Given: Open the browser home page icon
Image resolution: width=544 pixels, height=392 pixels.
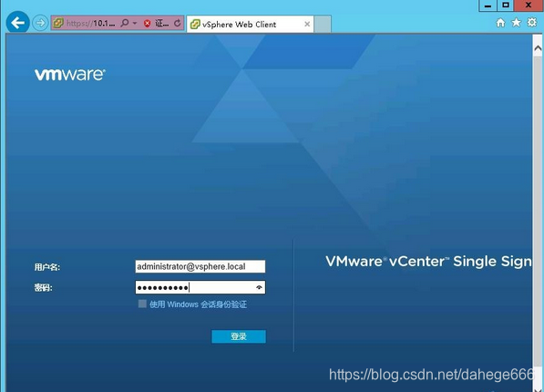Looking at the screenshot, I should coord(500,23).
